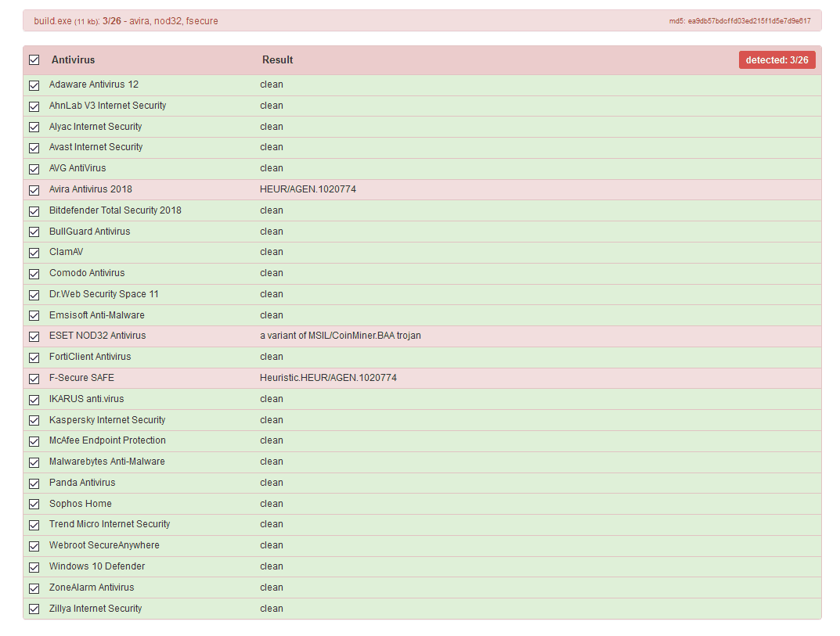Toggle the Alyac Internet Security checkbox

pyautogui.click(x=34, y=128)
